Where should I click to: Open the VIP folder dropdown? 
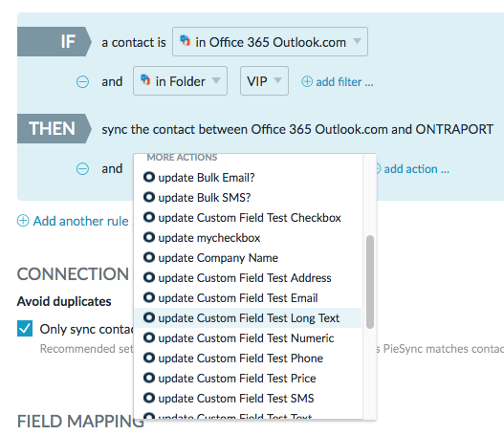point(264,81)
